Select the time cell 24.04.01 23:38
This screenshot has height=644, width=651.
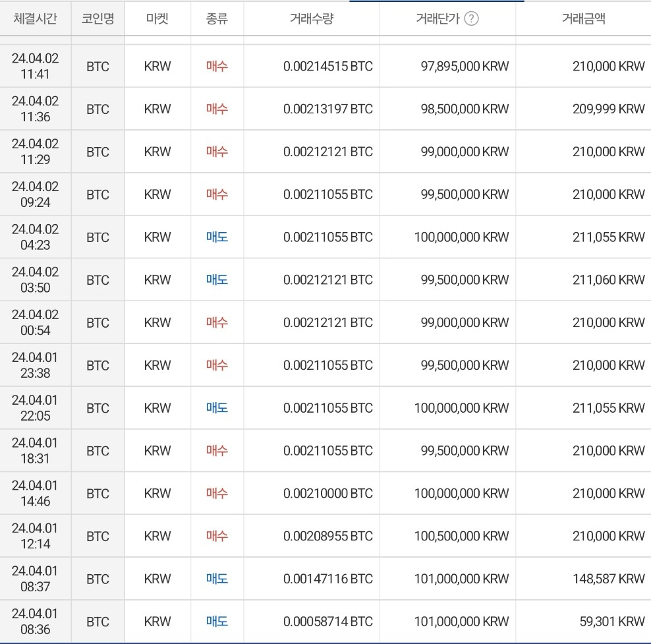36,365
